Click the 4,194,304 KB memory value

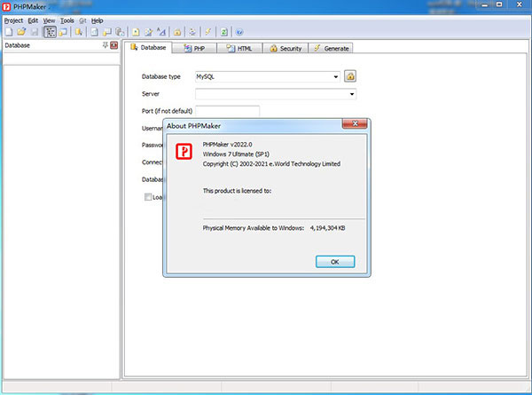(327, 228)
